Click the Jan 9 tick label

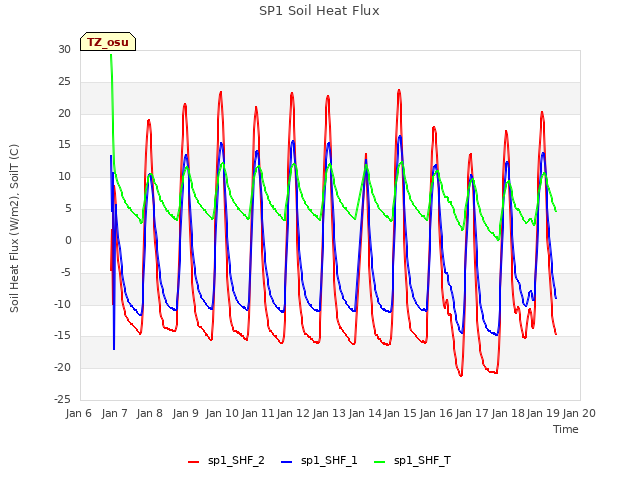186,413
